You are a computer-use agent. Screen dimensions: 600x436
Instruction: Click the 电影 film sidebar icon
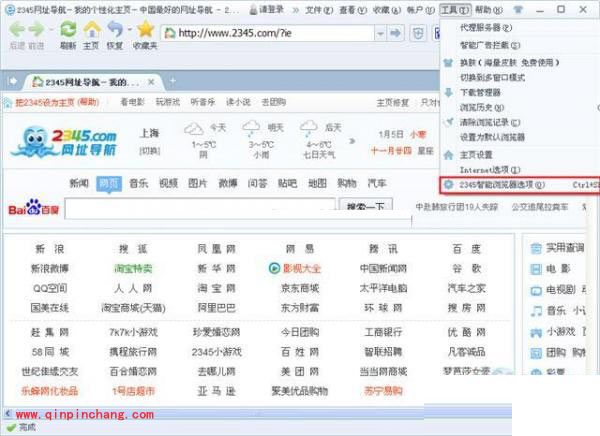(x=536, y=269)
